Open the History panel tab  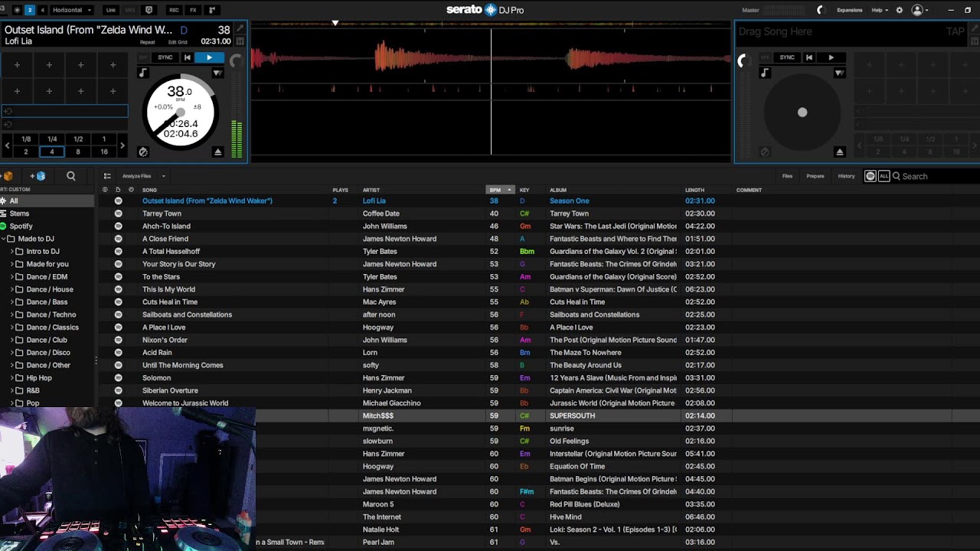tap(846, 176)
